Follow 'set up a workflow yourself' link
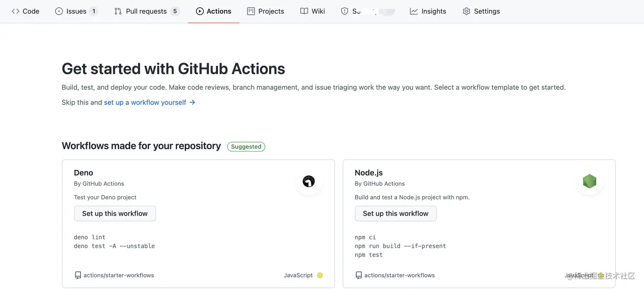Image resolution: width=644 pixels, height=289 pixels. click(145, 103)
